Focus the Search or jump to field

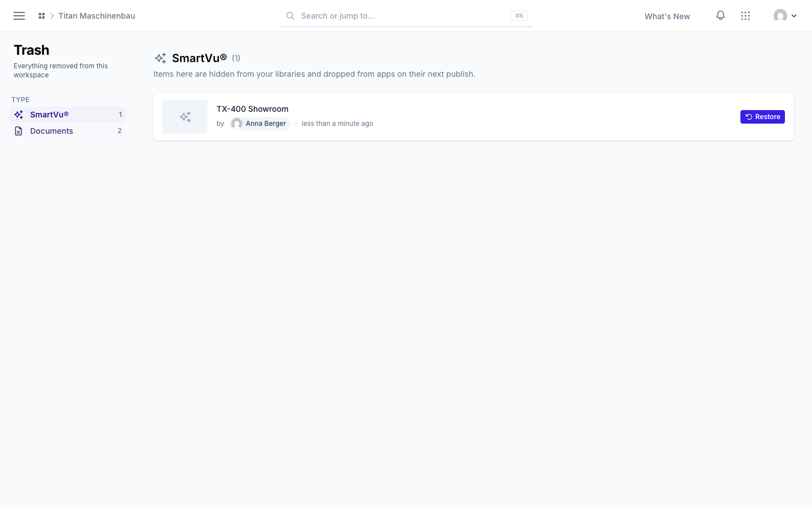tap(406, 16)
